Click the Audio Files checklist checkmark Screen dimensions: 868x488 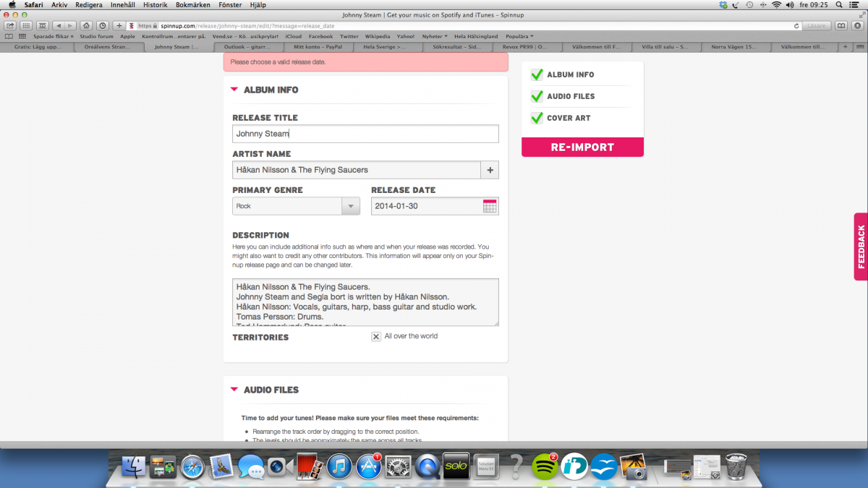click(537, 95)
